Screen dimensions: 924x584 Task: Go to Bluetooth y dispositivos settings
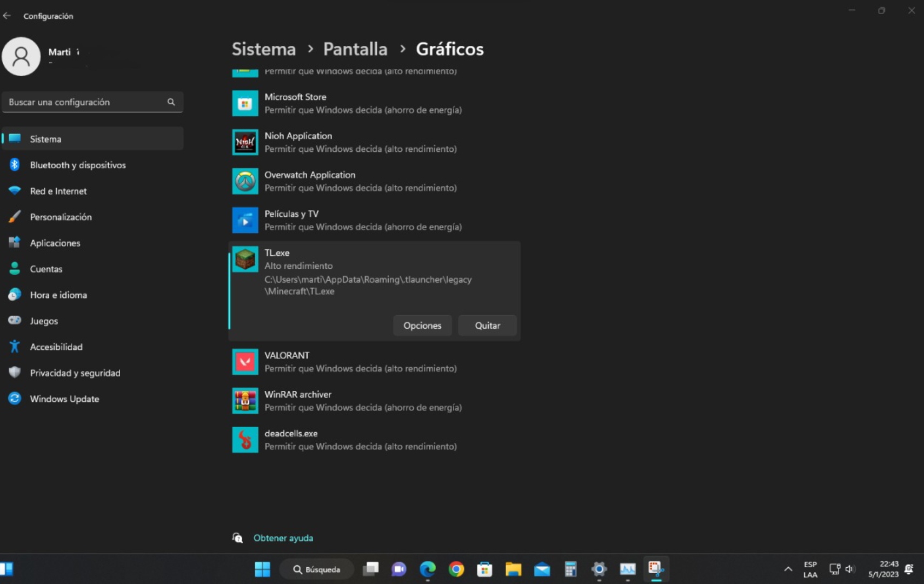[77, 165]
